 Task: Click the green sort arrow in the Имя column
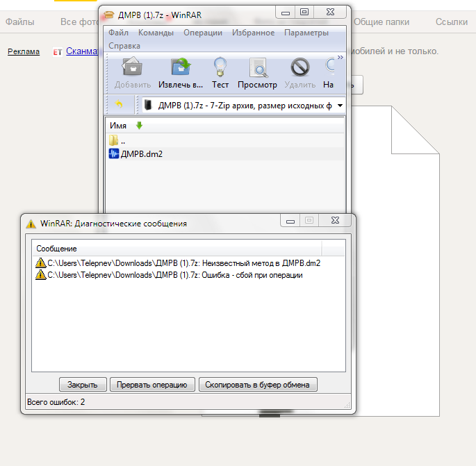pos(139,125)
